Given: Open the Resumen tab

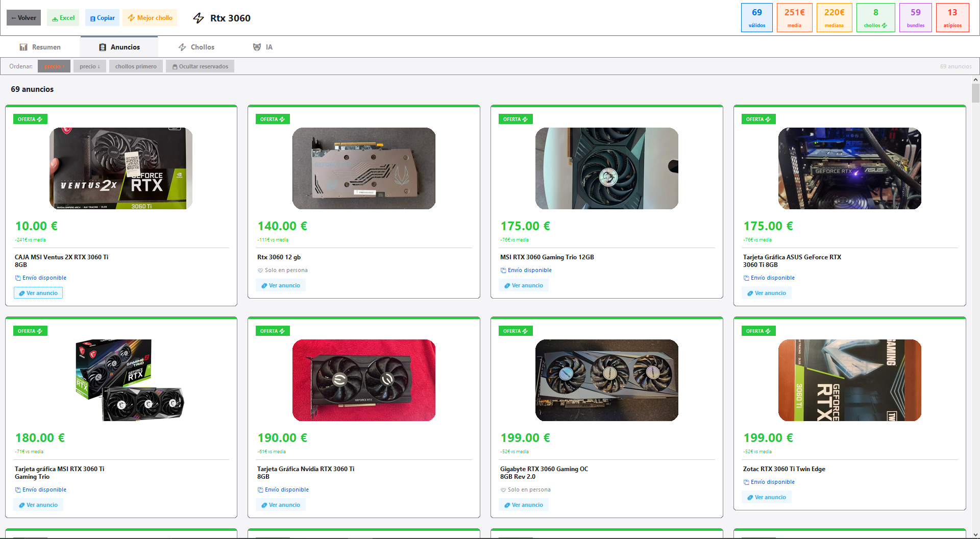Looking at the screenshot, I should coord(40,47).
